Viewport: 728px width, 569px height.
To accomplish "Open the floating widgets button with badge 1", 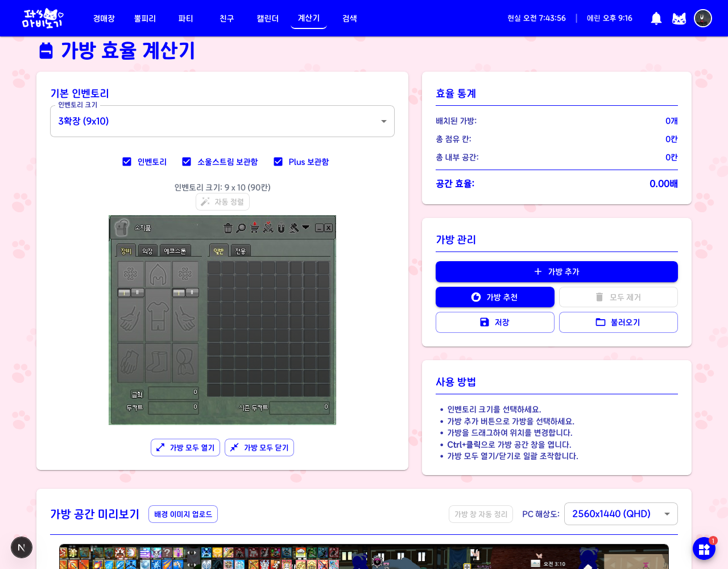I will (704, 549).
